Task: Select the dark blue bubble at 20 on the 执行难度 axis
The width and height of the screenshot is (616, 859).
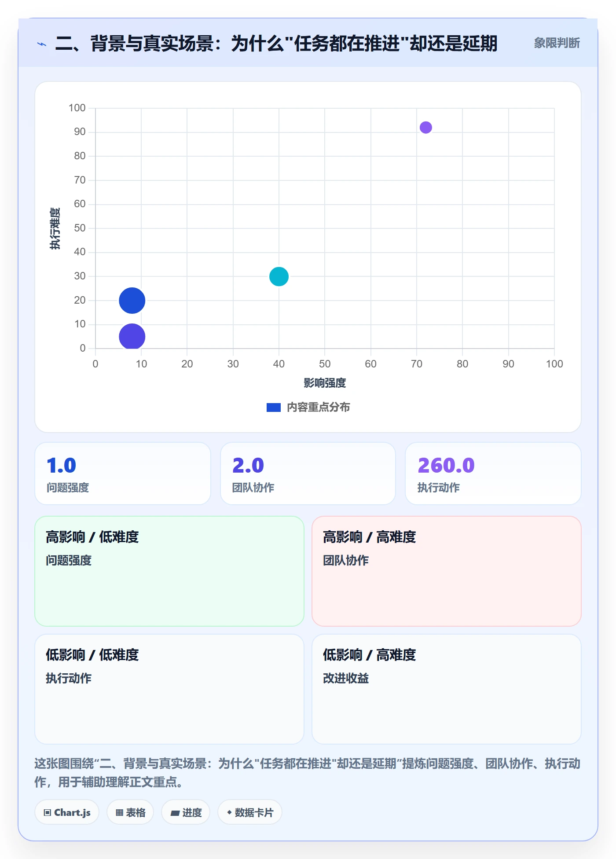Action: click(x=132, y=301)
